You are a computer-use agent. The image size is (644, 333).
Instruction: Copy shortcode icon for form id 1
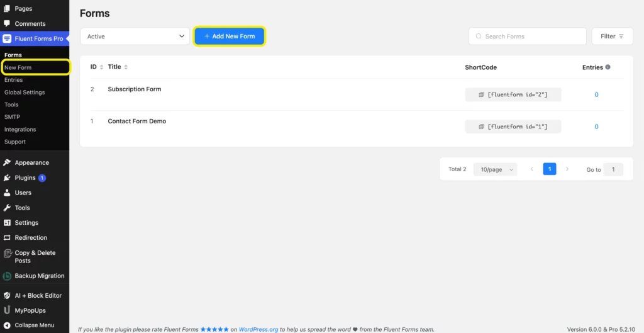point(481,127)
